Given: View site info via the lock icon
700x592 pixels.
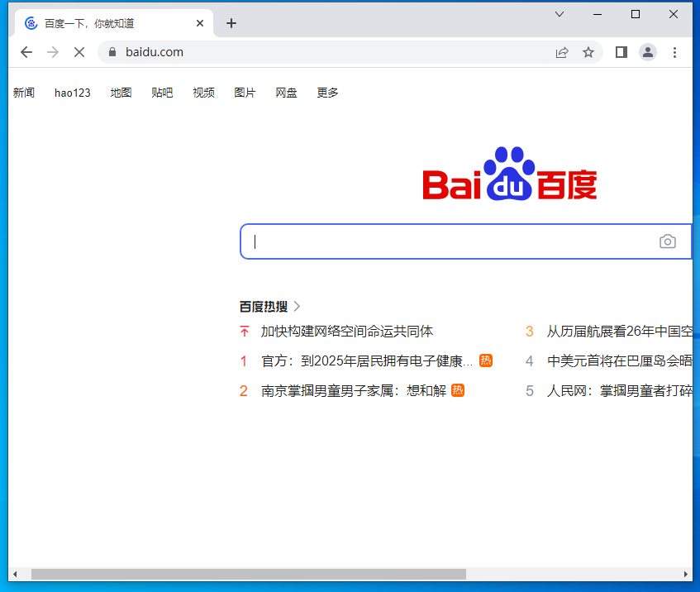Looking at the screenshot, I should (112, 52).
